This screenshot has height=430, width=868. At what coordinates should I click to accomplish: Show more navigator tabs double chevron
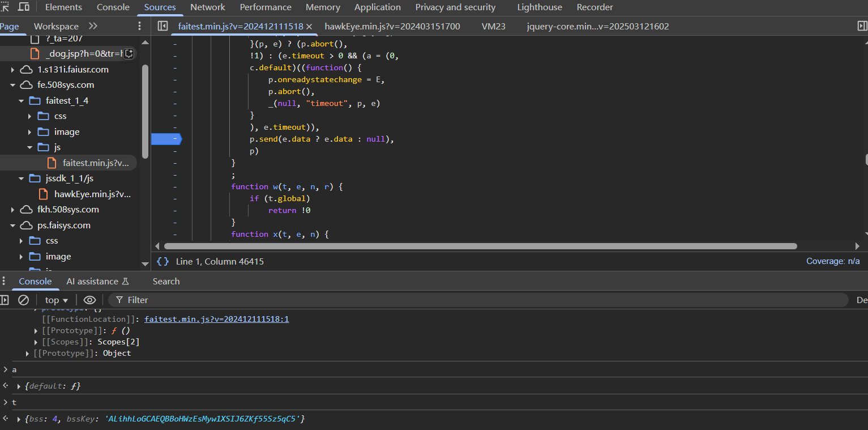93,26
